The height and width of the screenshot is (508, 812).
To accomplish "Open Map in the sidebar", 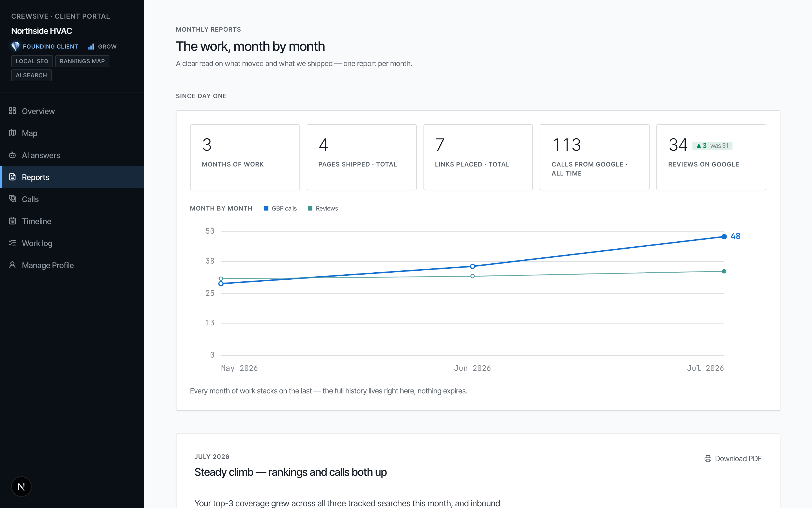I will point(72,133).
